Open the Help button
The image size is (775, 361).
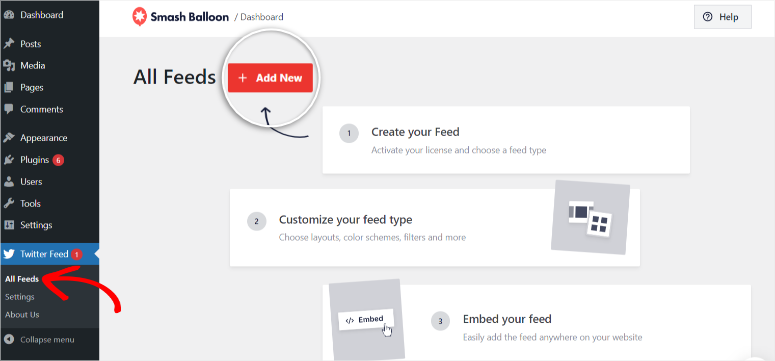pyautogui.click(x=723, y=17)
